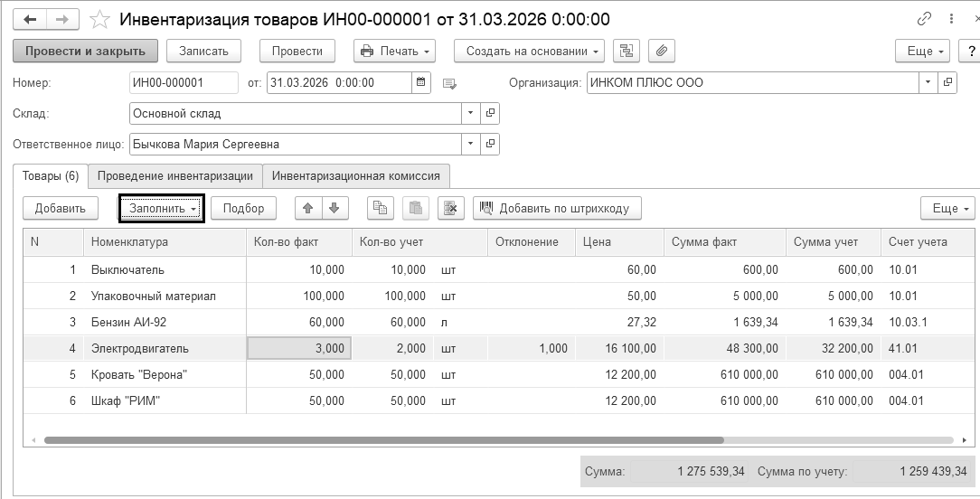Open attached files paperclip icon

(x=662, y=51)
